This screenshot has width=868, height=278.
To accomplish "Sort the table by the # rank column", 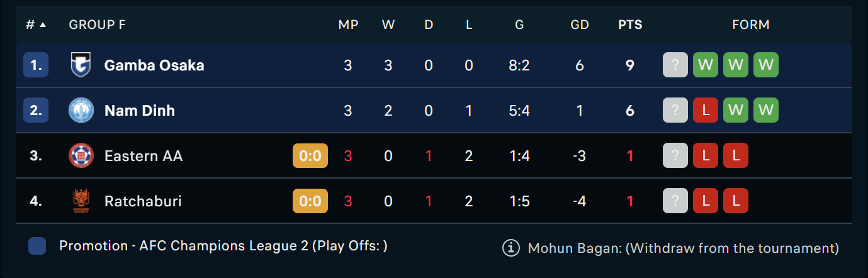I will click(35, 25).
